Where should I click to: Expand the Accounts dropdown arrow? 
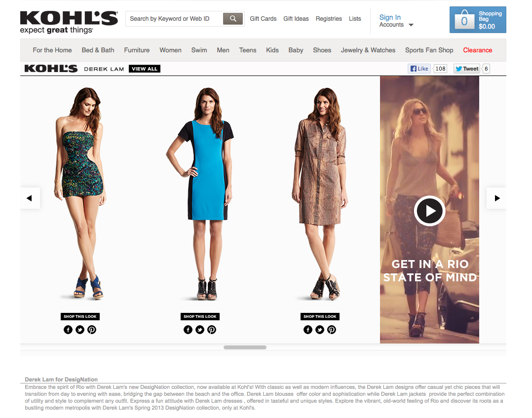coord(411,25)
